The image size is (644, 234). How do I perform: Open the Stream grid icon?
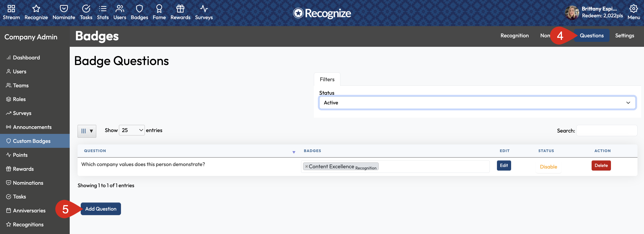[x=11, y=9]
